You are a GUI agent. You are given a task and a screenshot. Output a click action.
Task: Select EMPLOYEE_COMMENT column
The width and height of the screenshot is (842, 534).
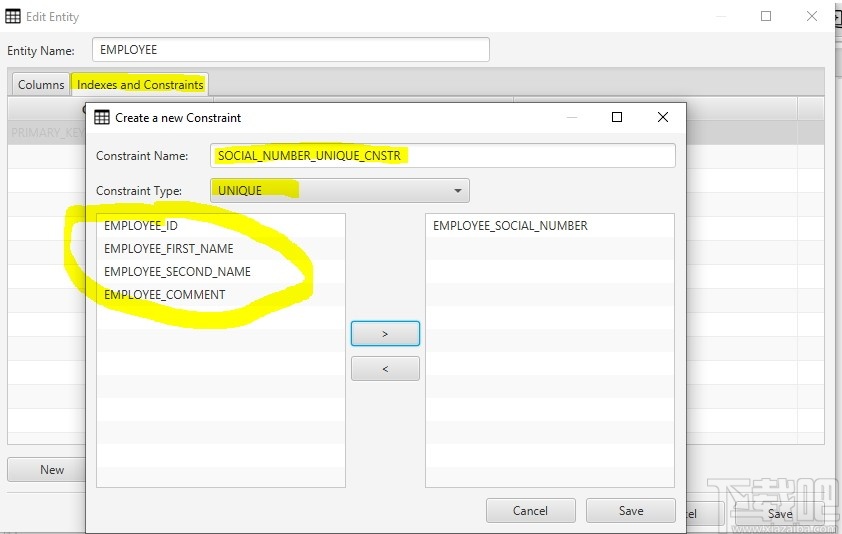coord(221,295)
